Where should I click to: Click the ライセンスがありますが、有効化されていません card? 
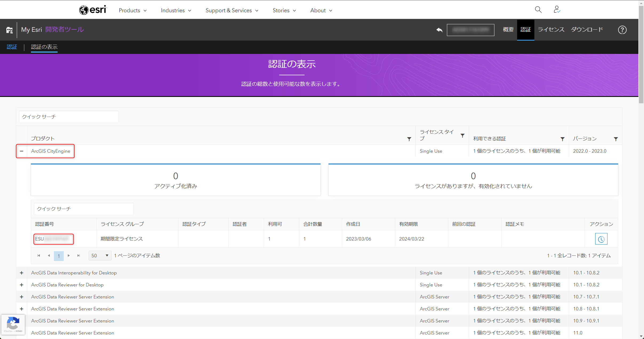[473, 180]
